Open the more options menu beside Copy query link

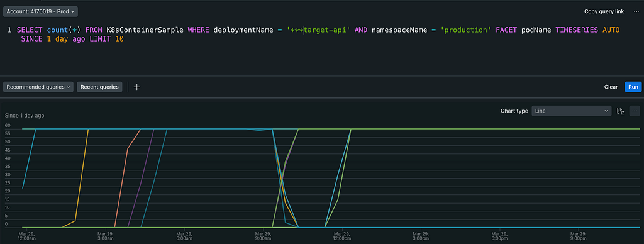(x=636, y=11)
